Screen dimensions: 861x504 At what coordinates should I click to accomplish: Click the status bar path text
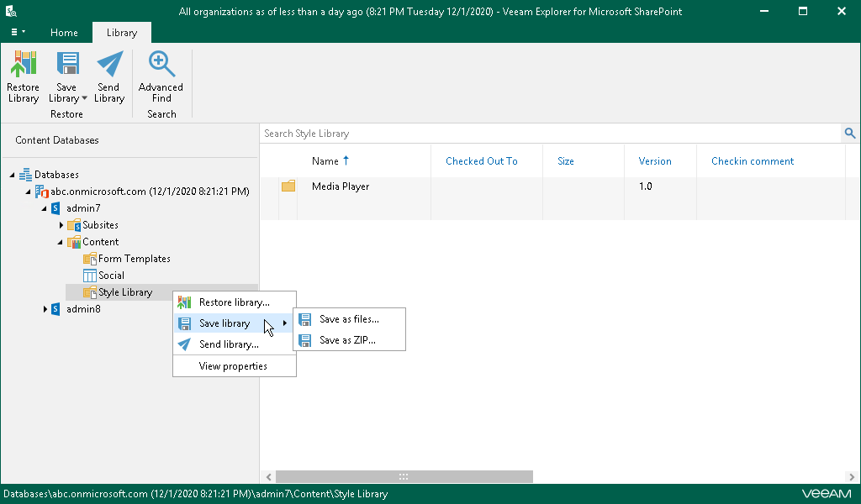[195, 494]
